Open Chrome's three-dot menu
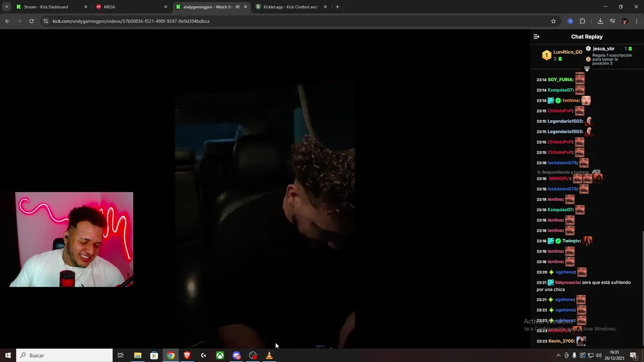644x362 pixels. click(x=637, y=21)
